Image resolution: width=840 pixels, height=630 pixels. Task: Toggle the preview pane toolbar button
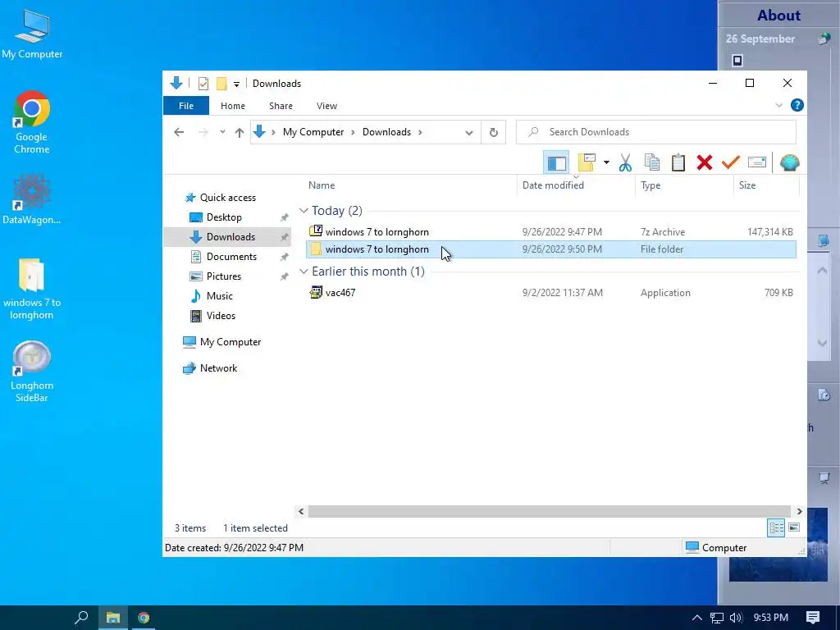click(x=556, y=162)
